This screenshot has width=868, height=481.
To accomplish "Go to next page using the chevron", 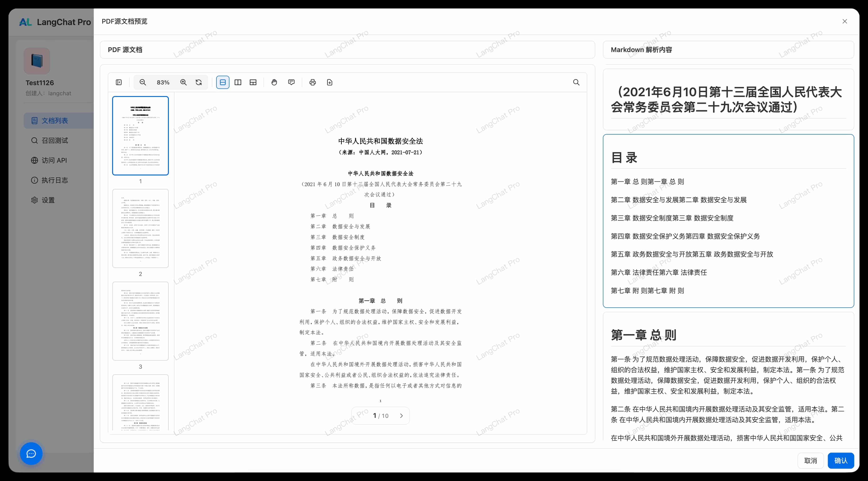I will coord(401,416).
